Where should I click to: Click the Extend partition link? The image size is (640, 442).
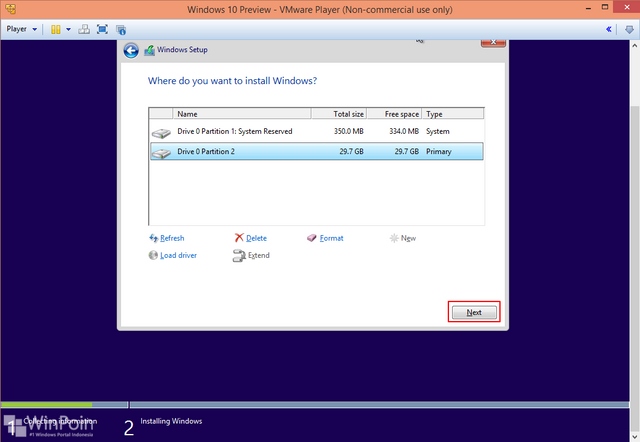pos(259,255)
